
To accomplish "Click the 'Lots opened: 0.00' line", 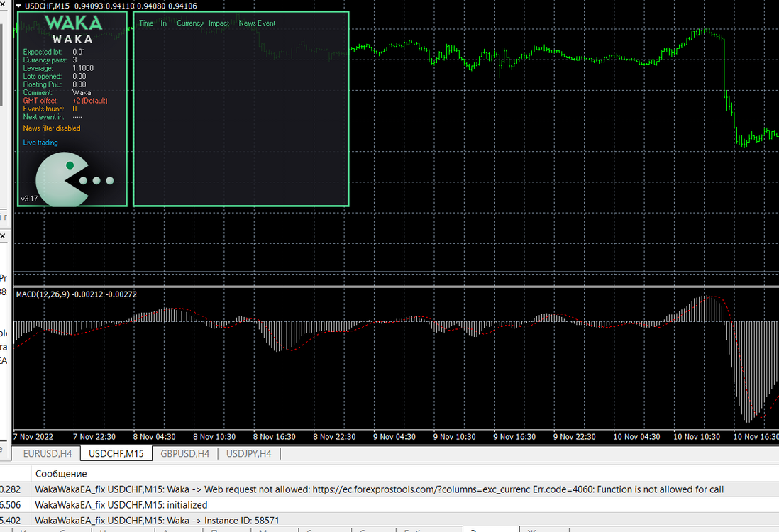I will point(55,77).
